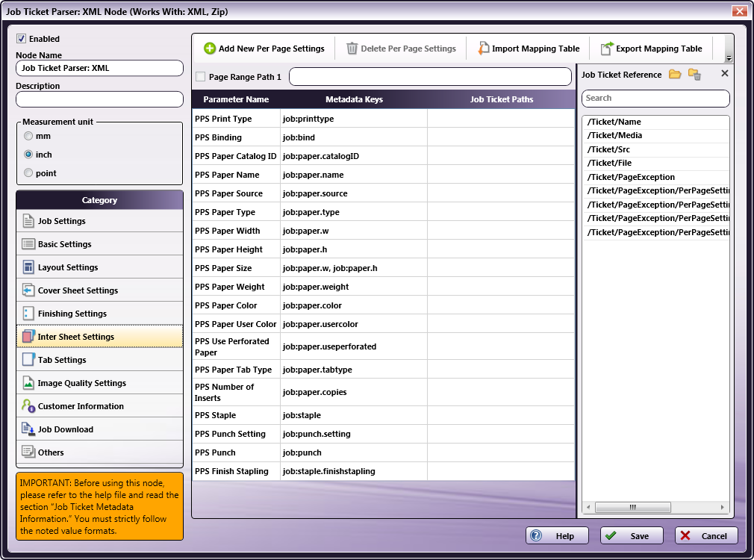
Task: Click the red X Cancel icon
Action: click(x=685, y=535)
